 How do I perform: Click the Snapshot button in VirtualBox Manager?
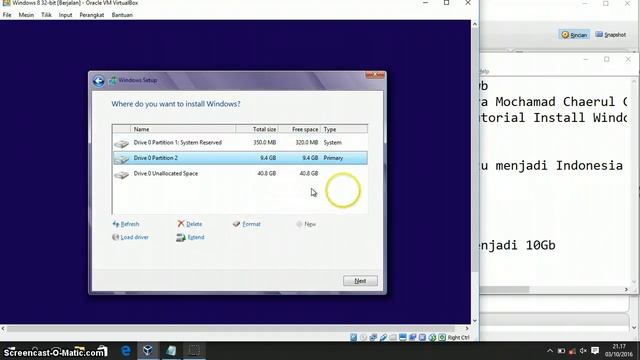[x=611, y=35]
